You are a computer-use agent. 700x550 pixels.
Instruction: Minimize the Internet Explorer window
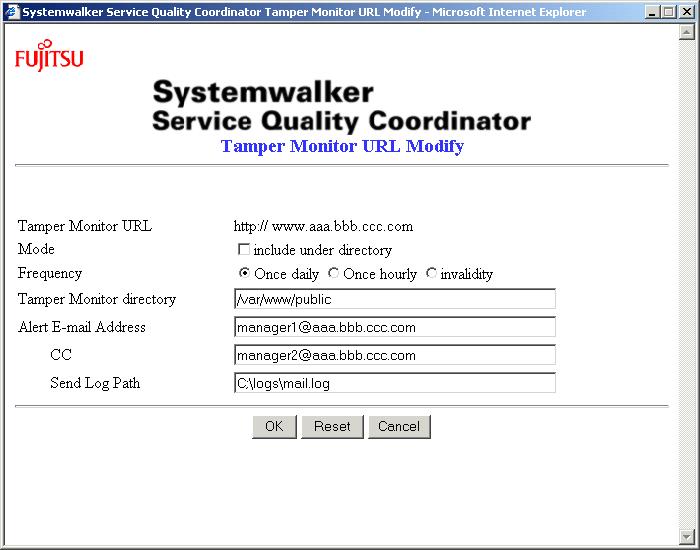[x=652, y=12]
